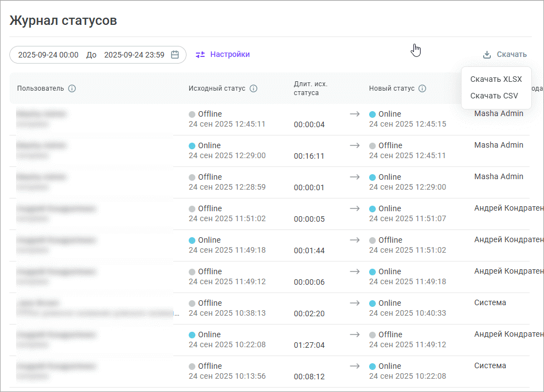Click the settings sliders icon beside Настройки
This screenshot has width=544, height=392.
pyautogui.click(x=200, y=55)
